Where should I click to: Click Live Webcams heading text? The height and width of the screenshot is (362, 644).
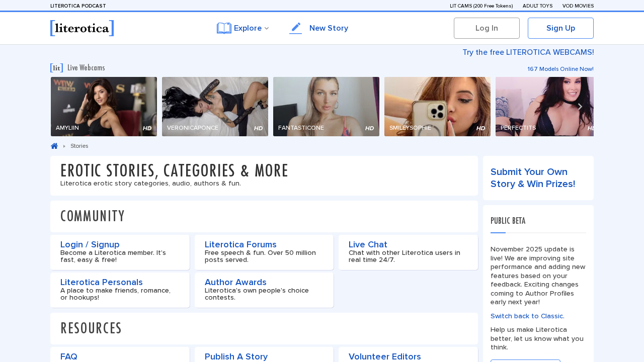point(86,68)
